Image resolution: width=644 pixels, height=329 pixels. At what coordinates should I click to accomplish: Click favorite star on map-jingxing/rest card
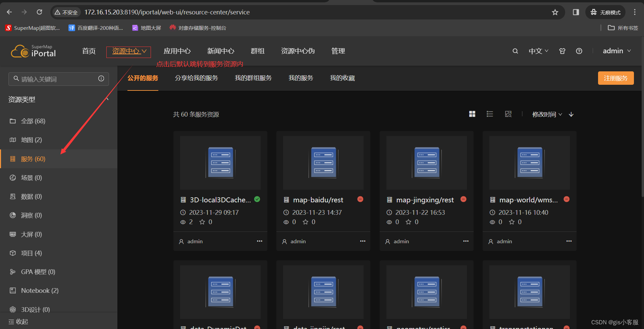409,222
